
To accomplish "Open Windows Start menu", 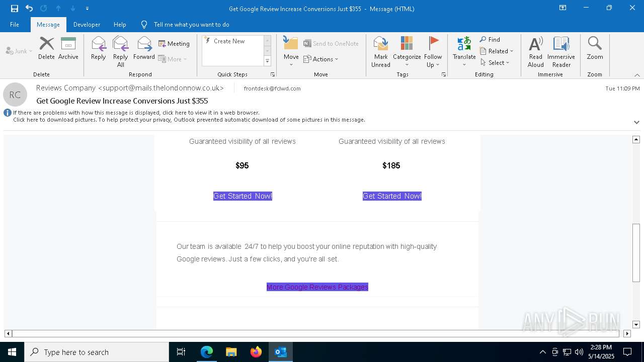I will click(x=12, y=352).
